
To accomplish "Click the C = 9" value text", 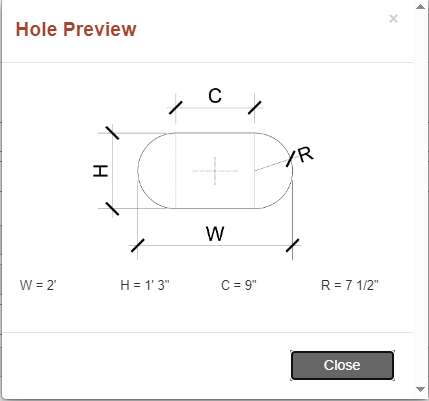I will (239, 285).
